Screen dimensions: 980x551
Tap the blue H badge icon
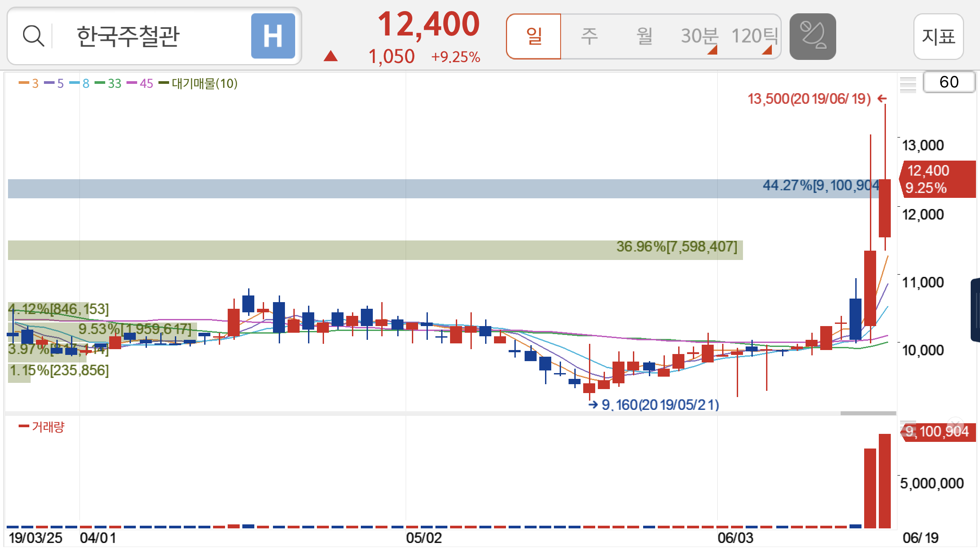[x=273, y=36]
